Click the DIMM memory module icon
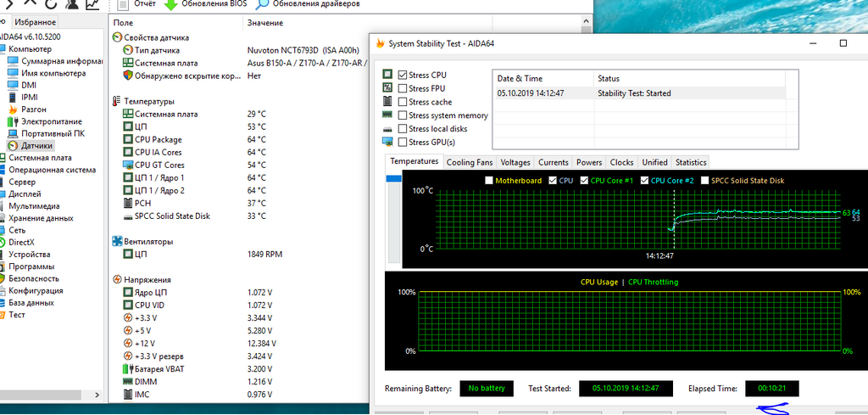The height and width of the screenshot is (415, 868). (127, 382)
